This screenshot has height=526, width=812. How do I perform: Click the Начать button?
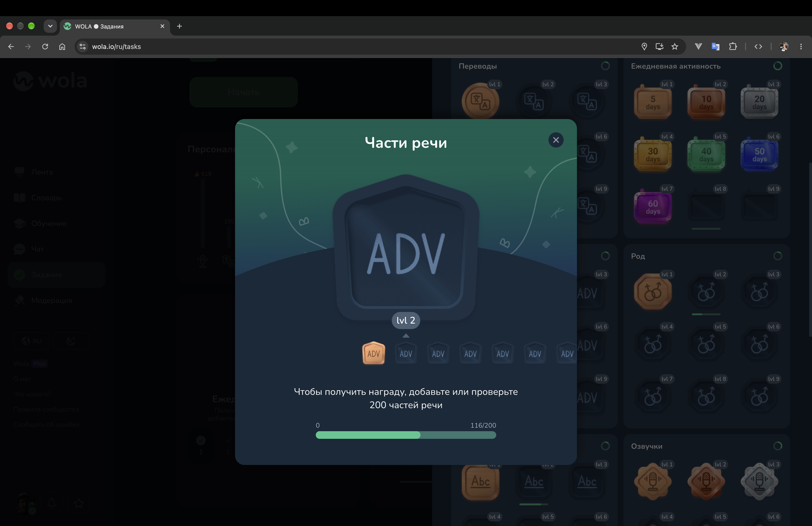pos(244,92)
